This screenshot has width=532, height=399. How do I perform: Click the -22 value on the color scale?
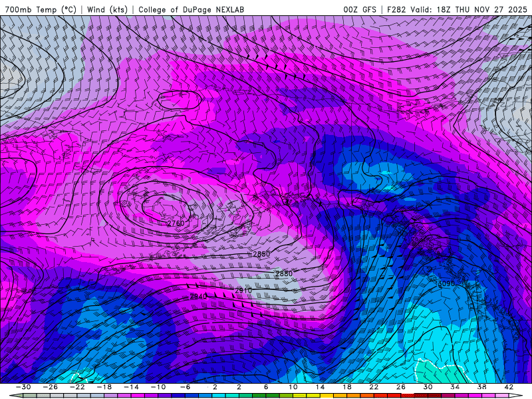tap(77, 387)
